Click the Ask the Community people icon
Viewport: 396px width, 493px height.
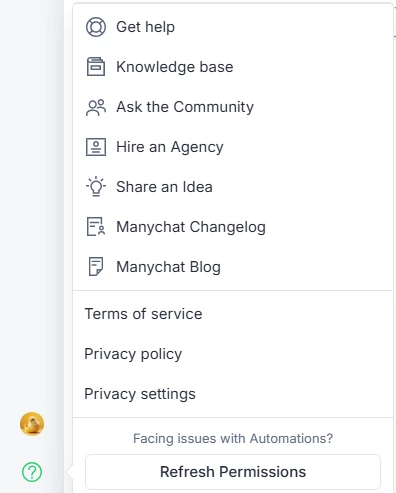click(96, 107)
